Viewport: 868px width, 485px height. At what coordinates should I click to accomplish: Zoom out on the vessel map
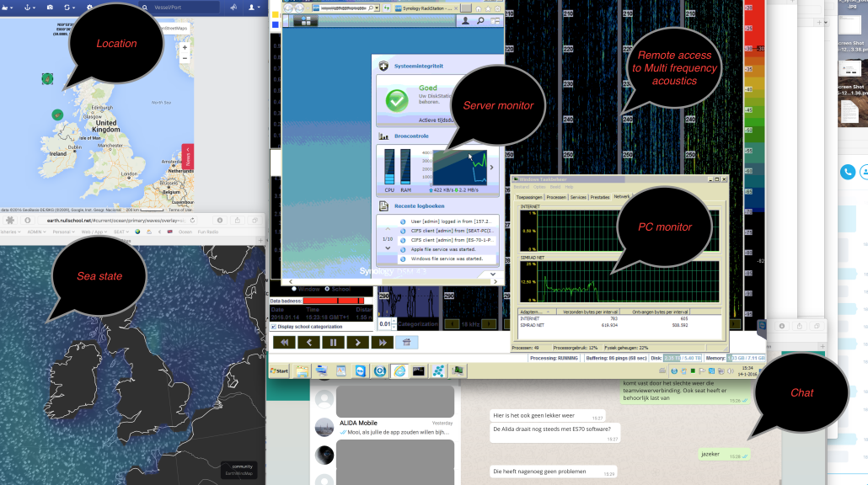pyautogui.click(x=185, y=58)
